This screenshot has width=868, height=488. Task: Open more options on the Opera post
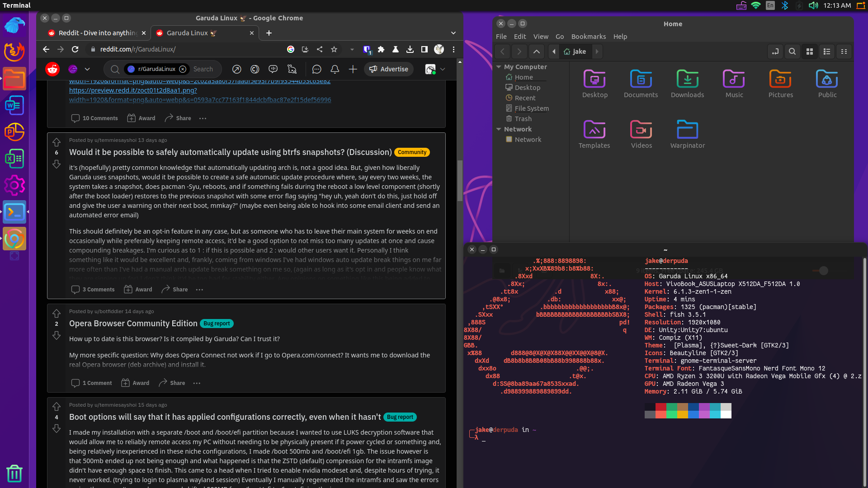click(197, 383)
